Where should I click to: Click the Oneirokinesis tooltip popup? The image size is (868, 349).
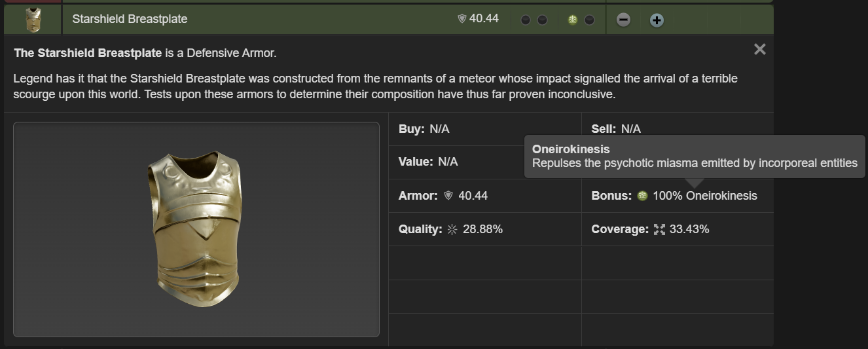tap(695, 156)
